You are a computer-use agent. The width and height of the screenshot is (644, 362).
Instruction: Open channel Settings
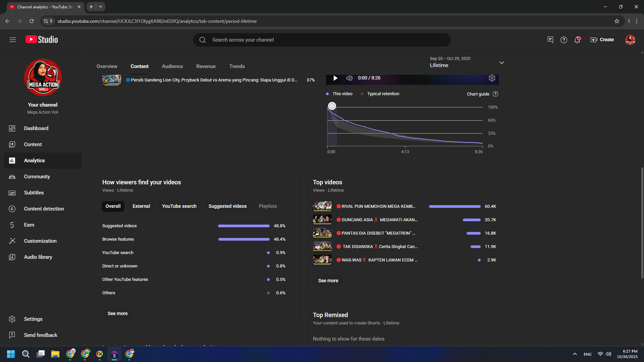[43, 319]
